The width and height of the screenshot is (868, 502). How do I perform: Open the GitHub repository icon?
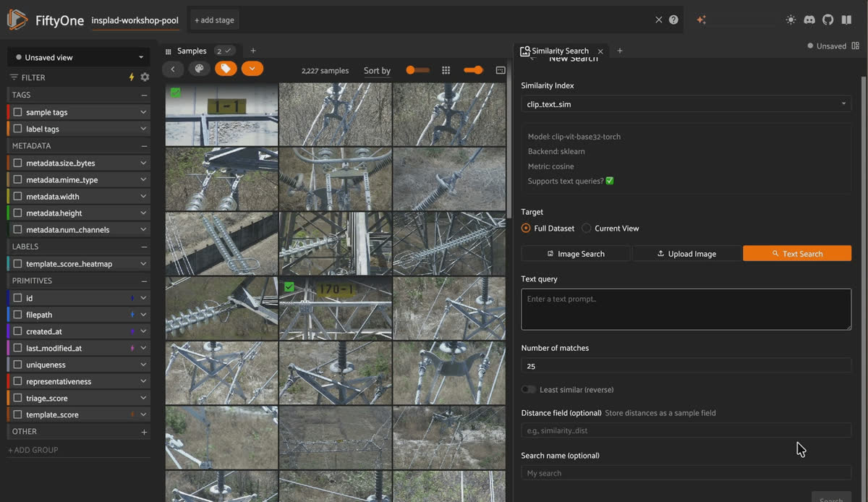click(x=828, y=20)
